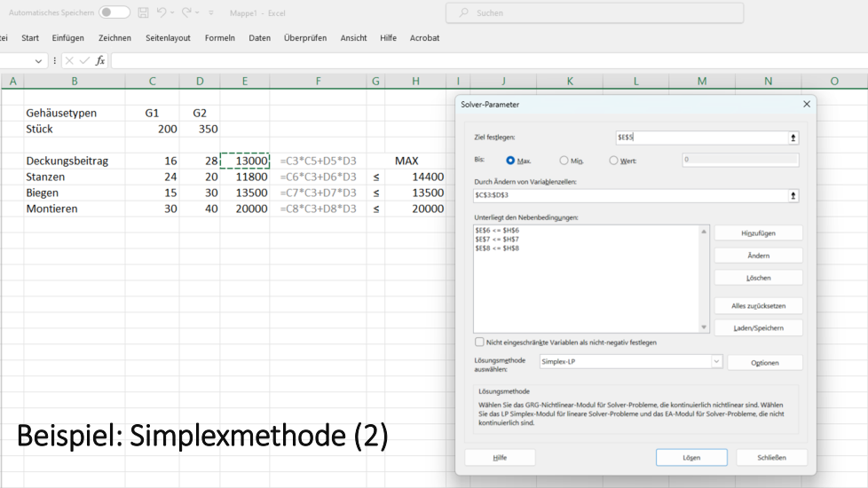Click range selector for variable cells

pyautogui.click(x=793, y=195)
